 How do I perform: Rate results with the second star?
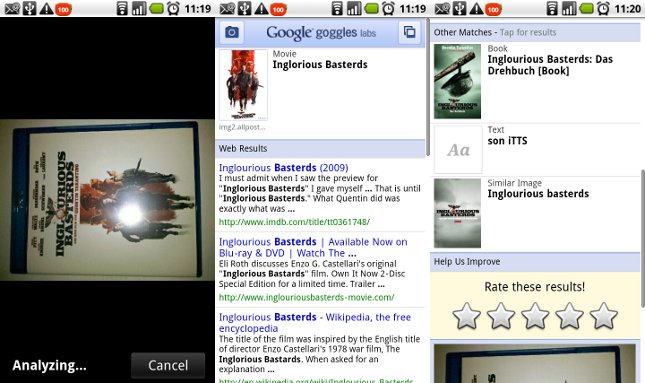(x=501, y=316)
